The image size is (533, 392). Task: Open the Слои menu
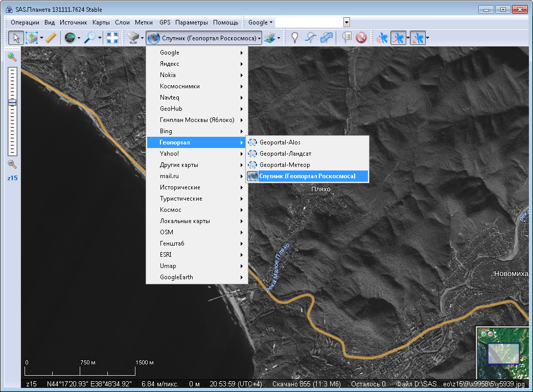coord(122,22)
